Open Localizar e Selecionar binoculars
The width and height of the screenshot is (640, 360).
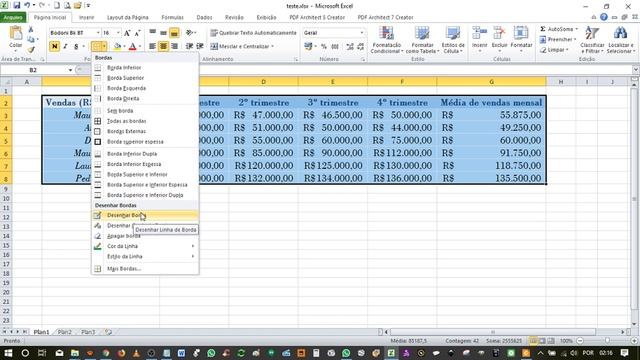tap(620, 40)
